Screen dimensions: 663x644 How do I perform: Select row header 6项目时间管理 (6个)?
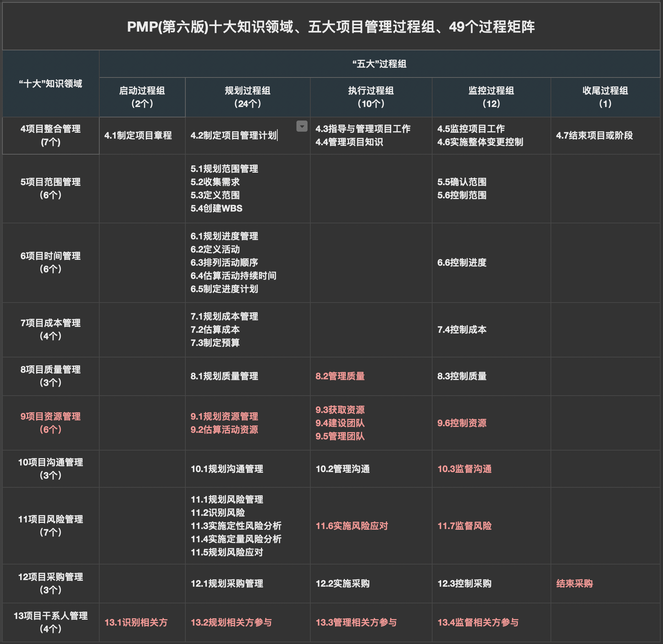(x=51, y=263)
